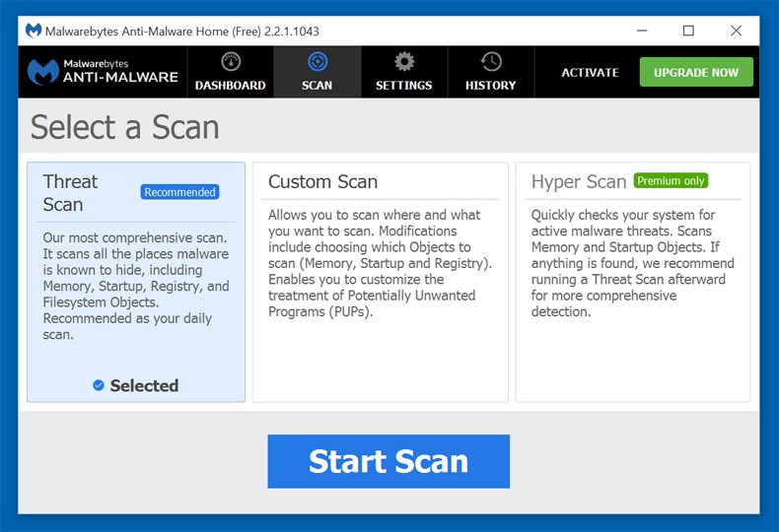The height and width of the screenshot is (532, 779).
Task: Click the Start Scan button
Action: click(x=389, y=461)
